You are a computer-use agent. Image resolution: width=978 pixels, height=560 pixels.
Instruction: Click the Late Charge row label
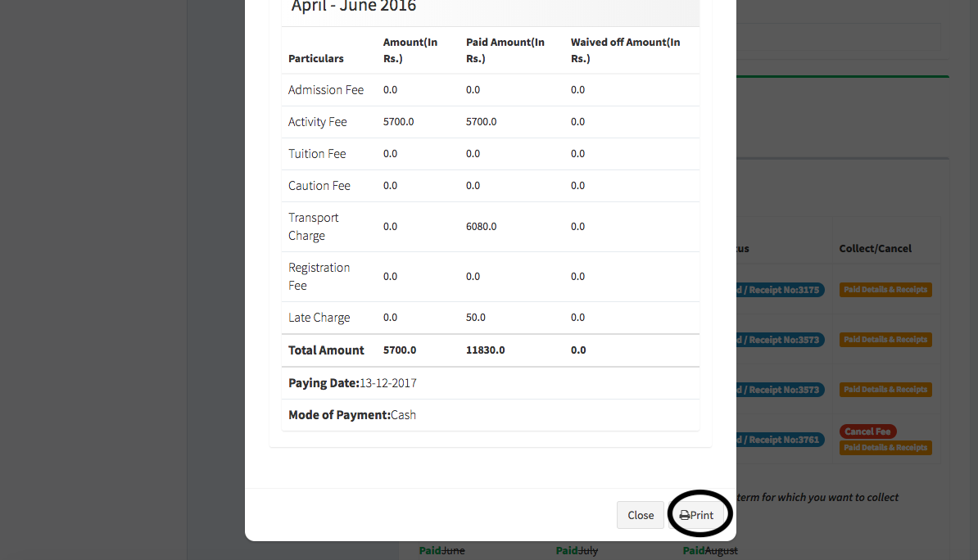319,318
